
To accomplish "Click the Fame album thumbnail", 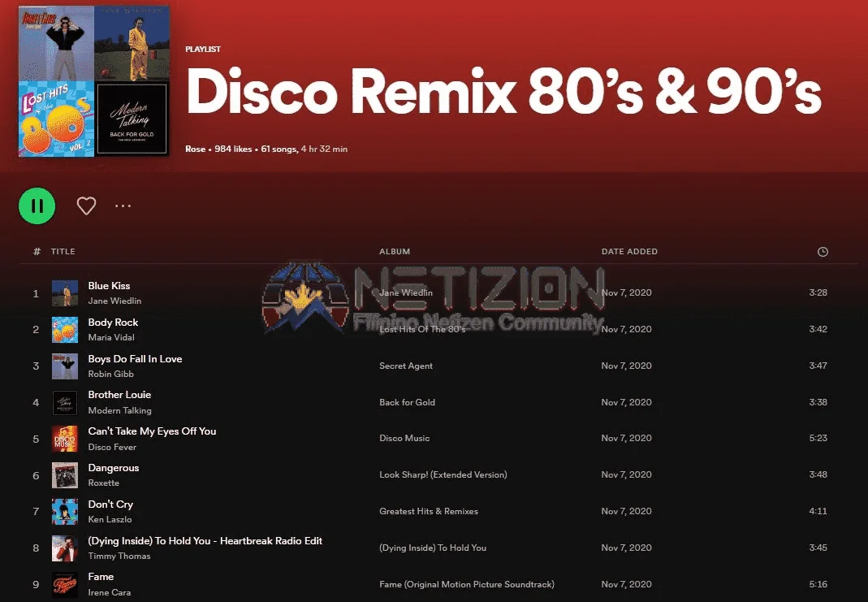I will point(65,585).
